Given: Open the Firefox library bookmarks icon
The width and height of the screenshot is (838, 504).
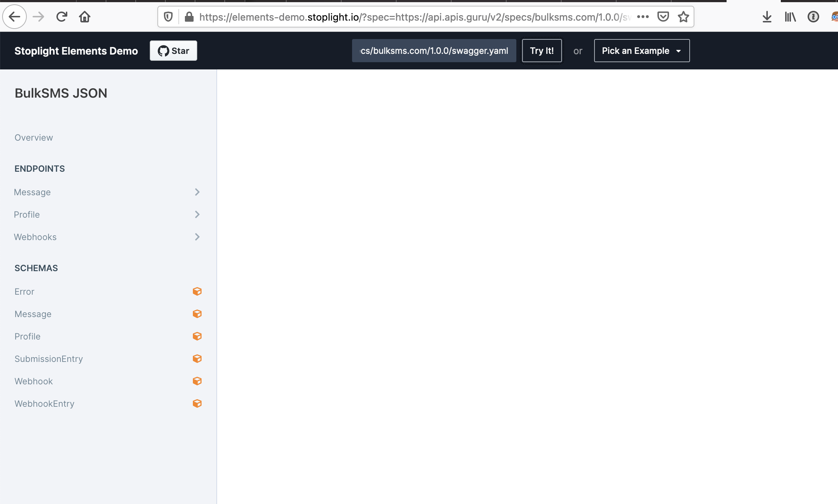Looking at the screenshot, I should 790,16.
